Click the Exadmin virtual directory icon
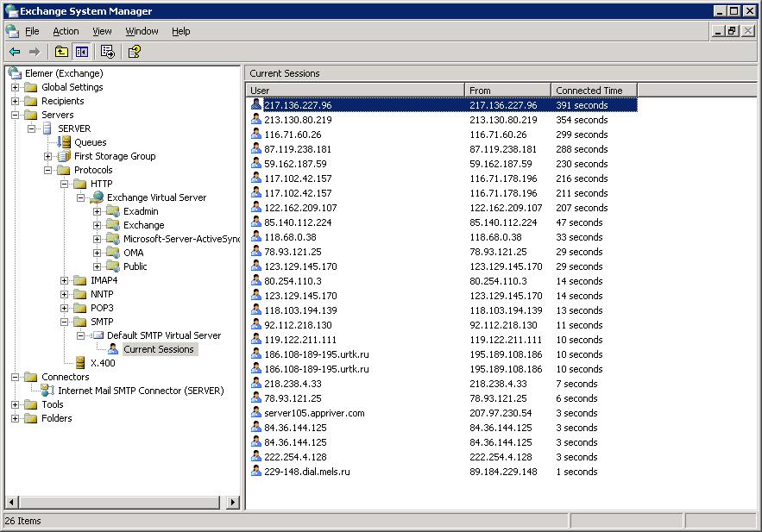Image resolution: width=762 pixels, height=532 pixels. coord(113,211)
